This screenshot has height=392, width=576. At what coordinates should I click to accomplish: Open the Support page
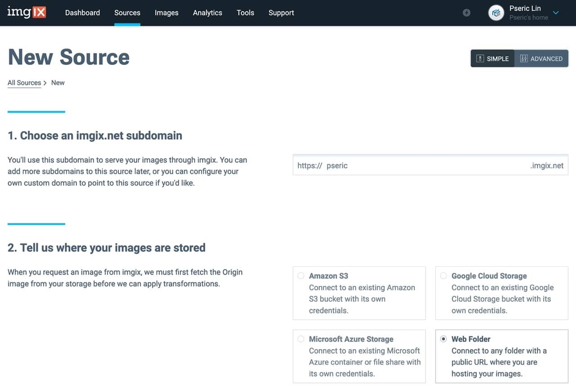tap(281, 13)
